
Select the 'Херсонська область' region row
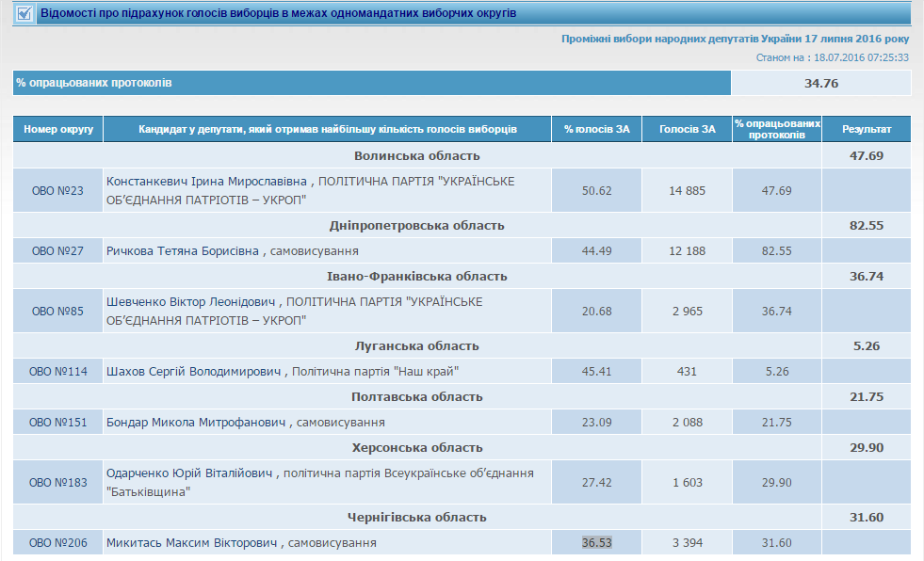417,447
